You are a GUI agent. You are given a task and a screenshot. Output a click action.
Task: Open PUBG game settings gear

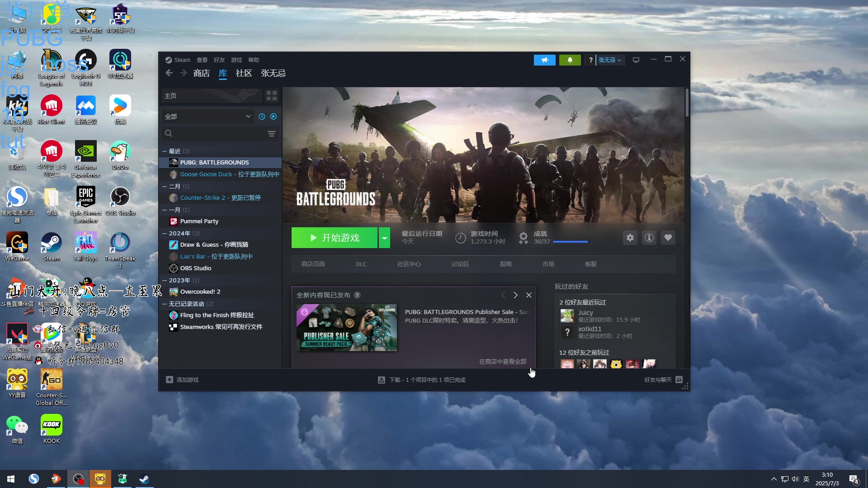coord(630,238)
